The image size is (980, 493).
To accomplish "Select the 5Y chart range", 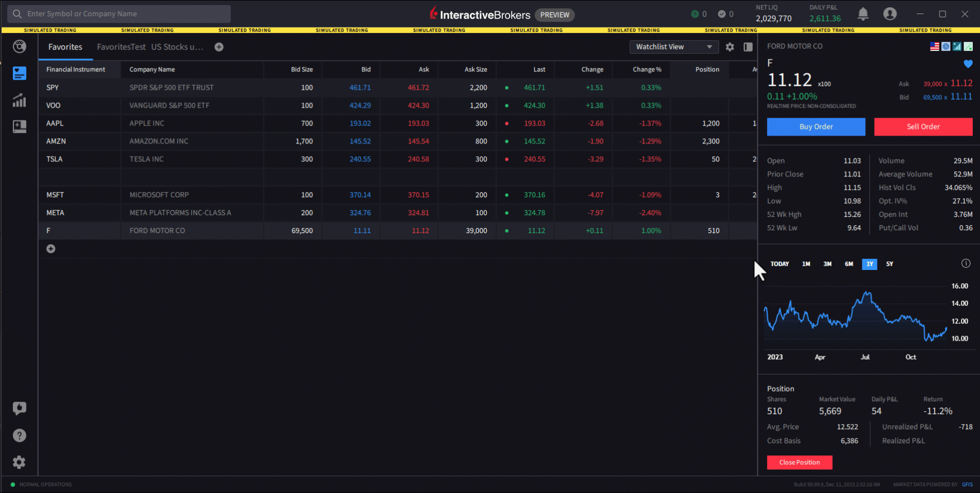I will (890, 264).
